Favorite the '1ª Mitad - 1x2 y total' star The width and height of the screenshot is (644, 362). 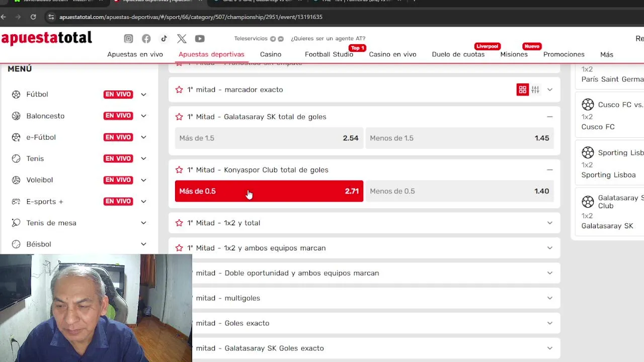click(179, 223)
